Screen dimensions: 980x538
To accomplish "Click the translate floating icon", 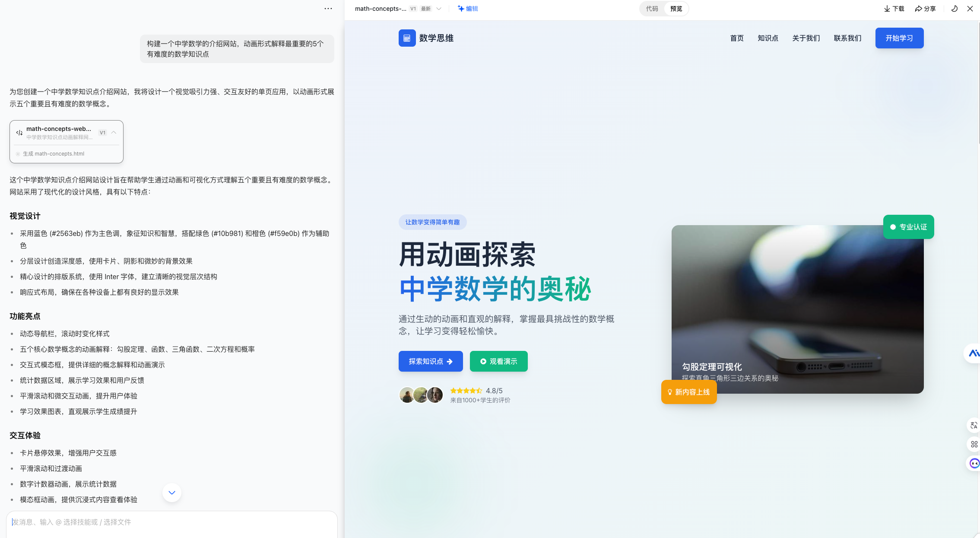I will pyautogui.click(x=974, y=425).
